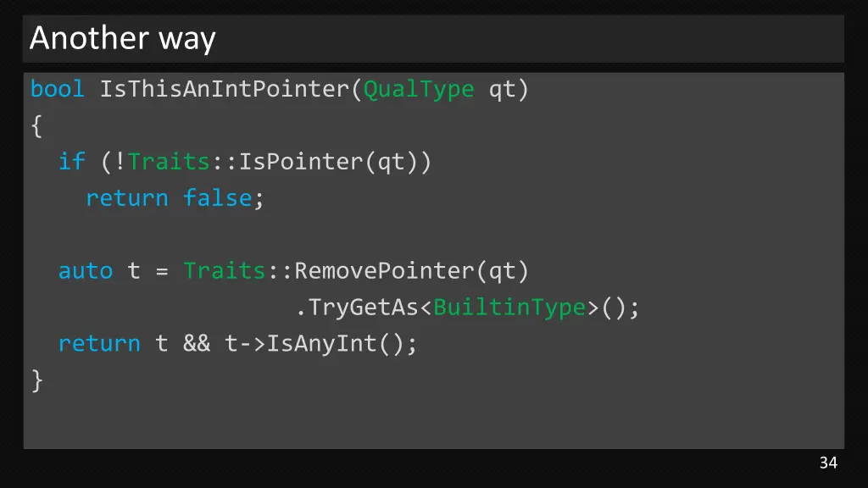
Task: Click the last 'return' keyword
Action: tap(99, 344)
